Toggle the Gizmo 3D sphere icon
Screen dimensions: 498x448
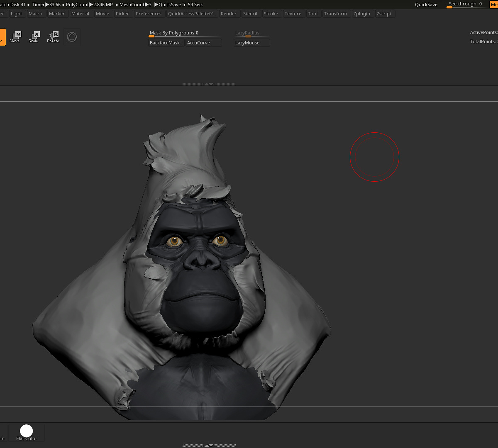point(72,37)
